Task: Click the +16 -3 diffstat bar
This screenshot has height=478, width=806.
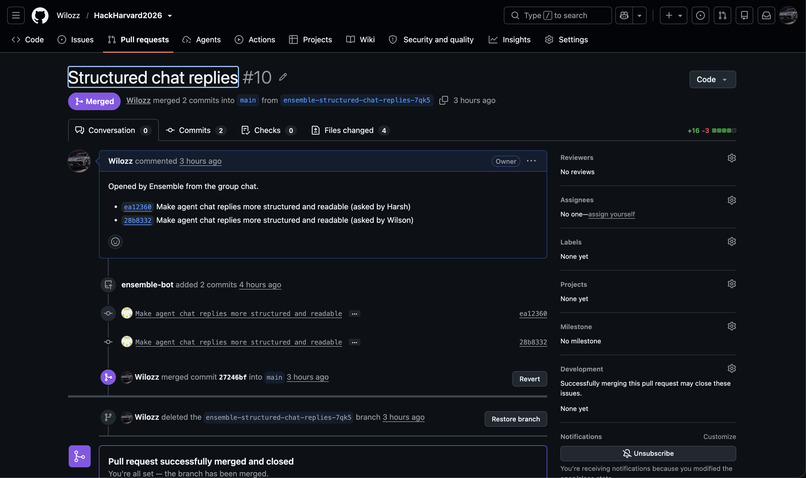Action: [x=712, y=131]
